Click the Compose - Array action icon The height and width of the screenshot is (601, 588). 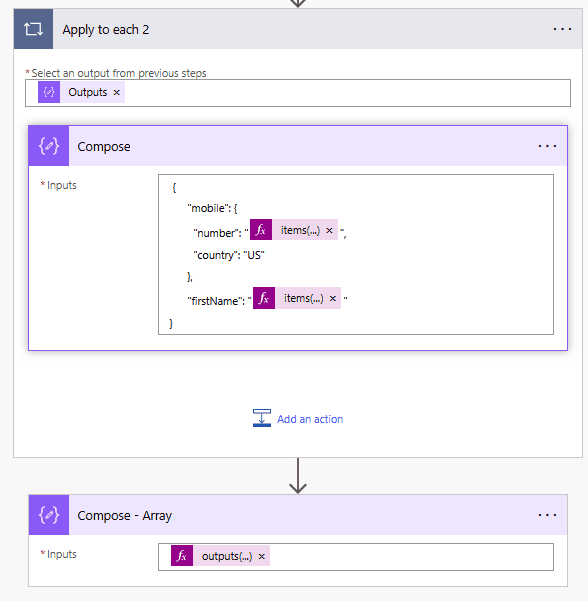[49, 515]
